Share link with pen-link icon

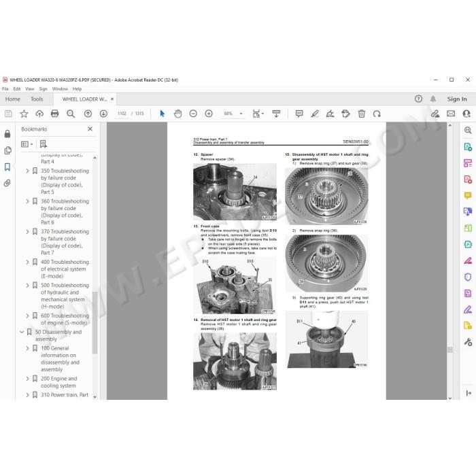click(x=435, y=114)
